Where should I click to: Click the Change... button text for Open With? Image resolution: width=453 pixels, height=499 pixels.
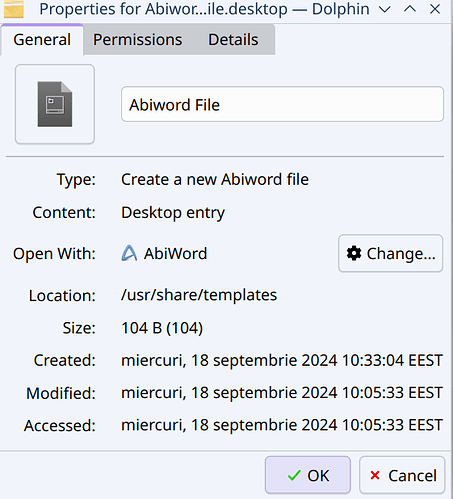(x=401, y=254)
